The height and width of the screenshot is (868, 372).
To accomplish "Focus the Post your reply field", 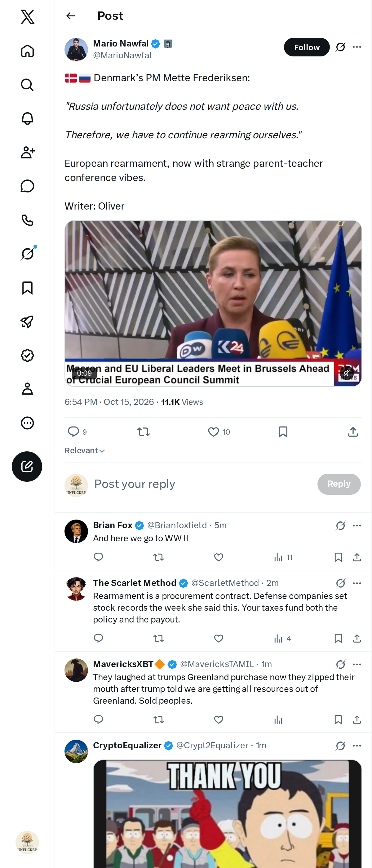I will pos(202,484).
